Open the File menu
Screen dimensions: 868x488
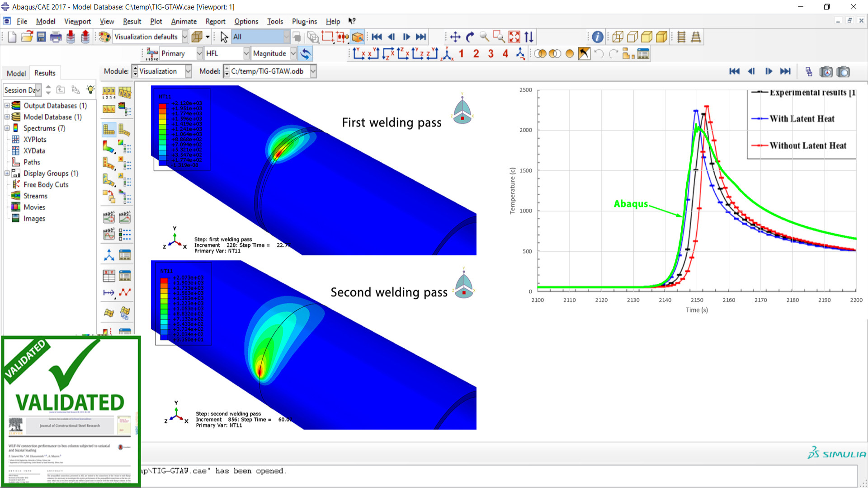[x=22, y=21]
